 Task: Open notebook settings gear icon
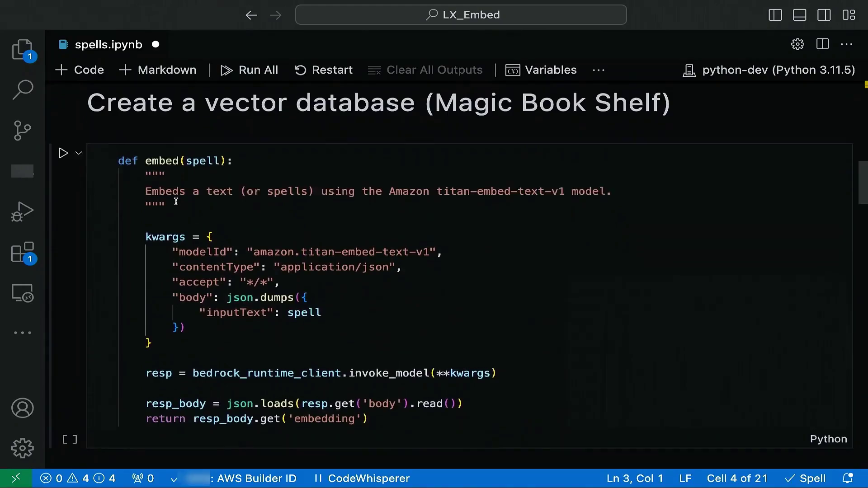click(797, 44)
